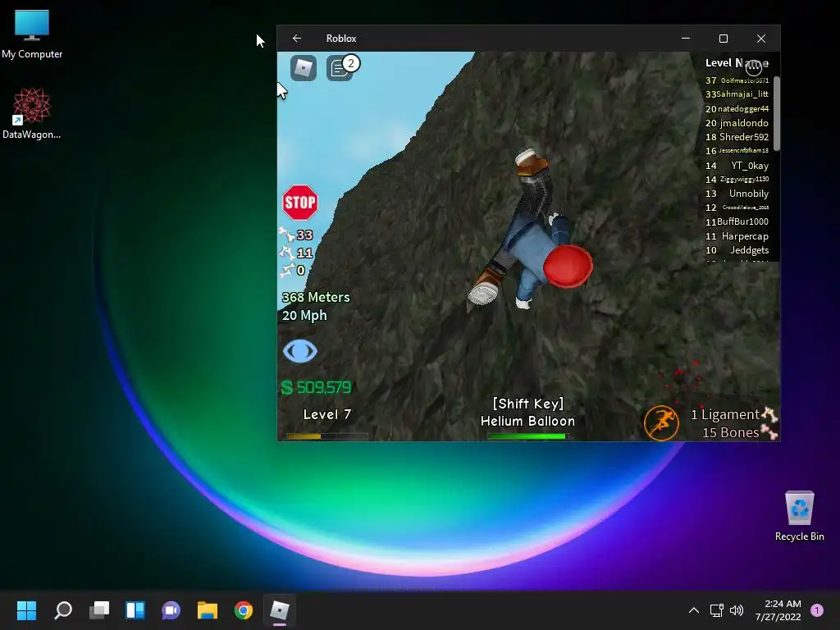Open the Chat app in taskbar
The height and width of the screenshot is (630, 840).
(x=171, y=610)
